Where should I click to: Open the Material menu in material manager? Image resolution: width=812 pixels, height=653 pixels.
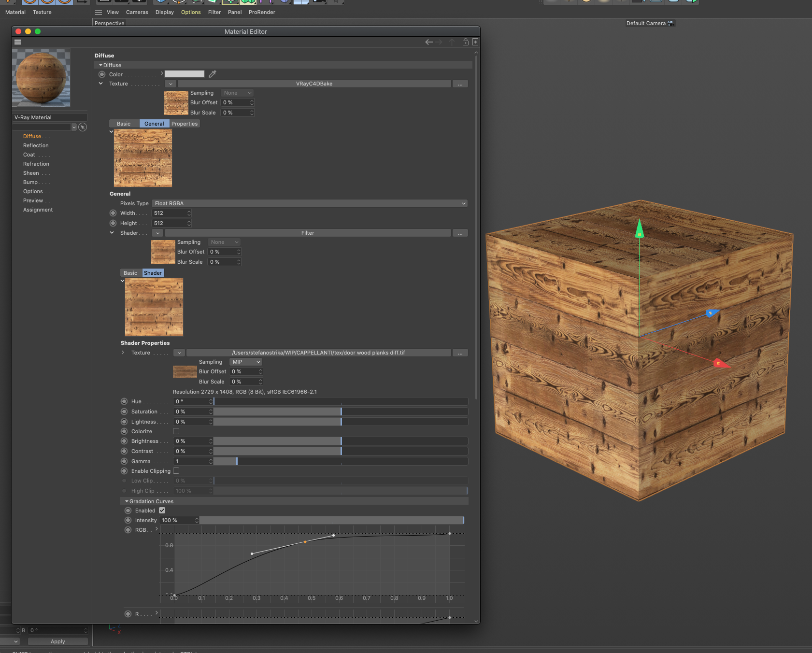15,13
